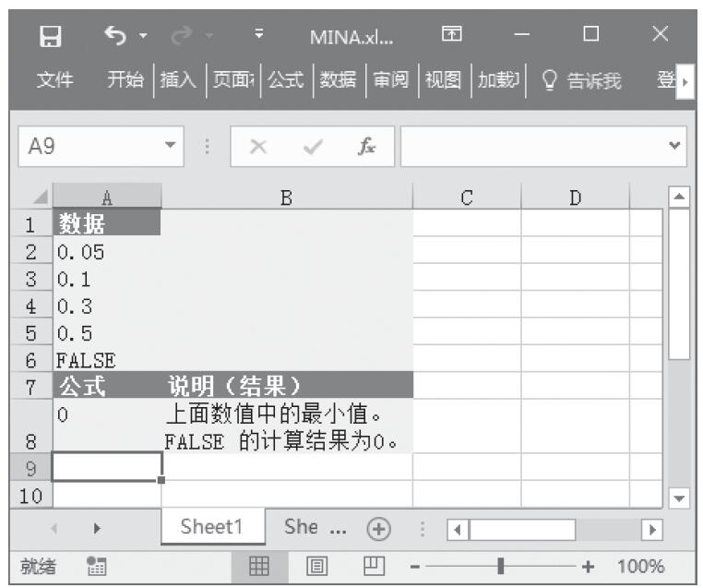Select the Sheet1 worksheet tab

click(210, 527)
